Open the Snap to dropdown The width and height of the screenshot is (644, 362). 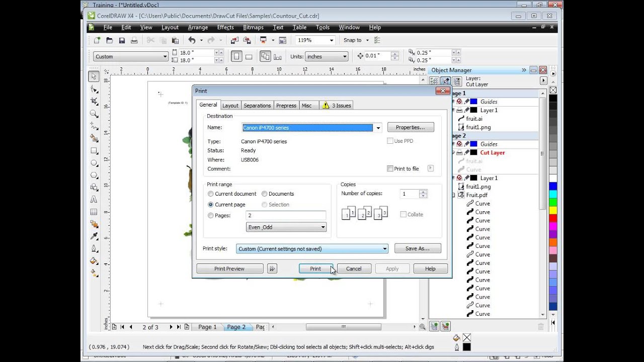[x=367, y=40]
